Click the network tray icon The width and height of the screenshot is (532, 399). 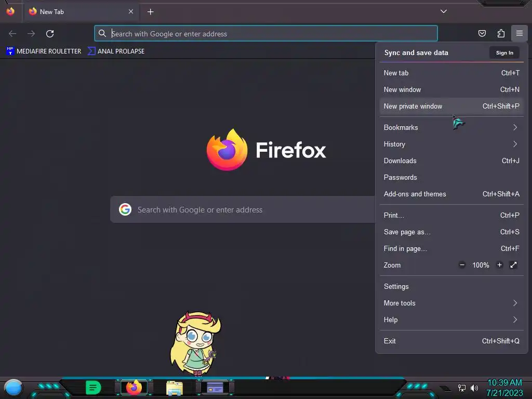click(x=461, y=388)
